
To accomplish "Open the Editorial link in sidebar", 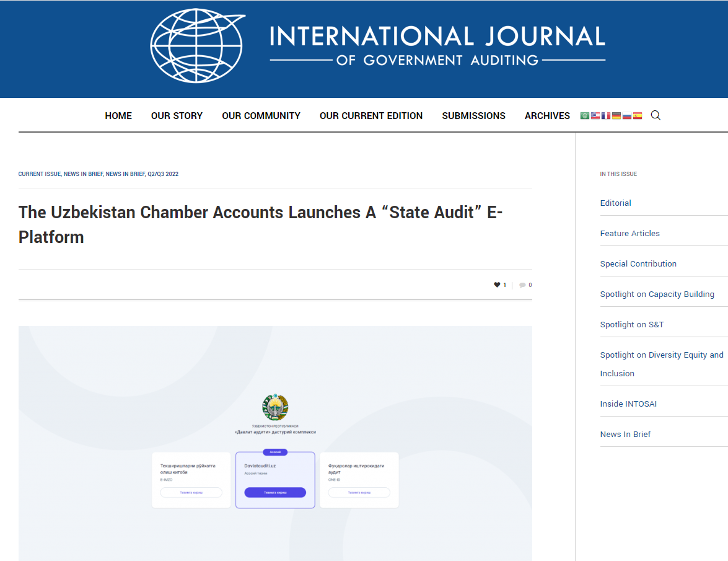I will [x=615, y=203].
